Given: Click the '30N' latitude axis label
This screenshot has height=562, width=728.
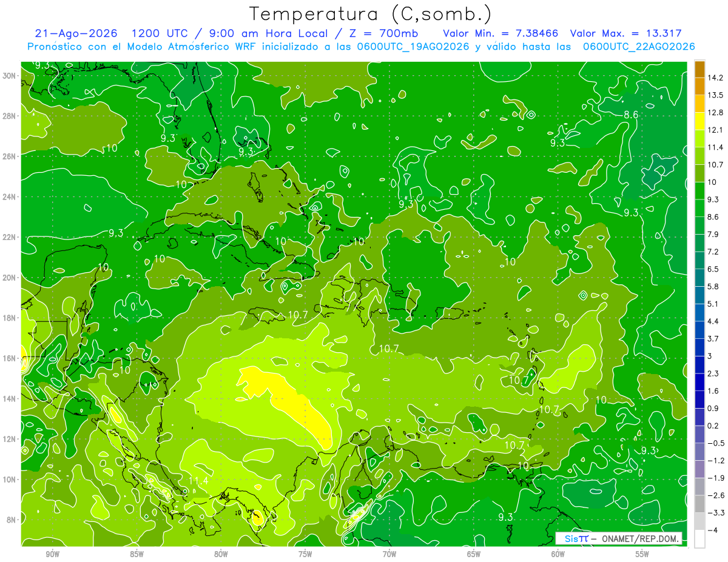Looking at the screenshot, I should pos(10,75).
